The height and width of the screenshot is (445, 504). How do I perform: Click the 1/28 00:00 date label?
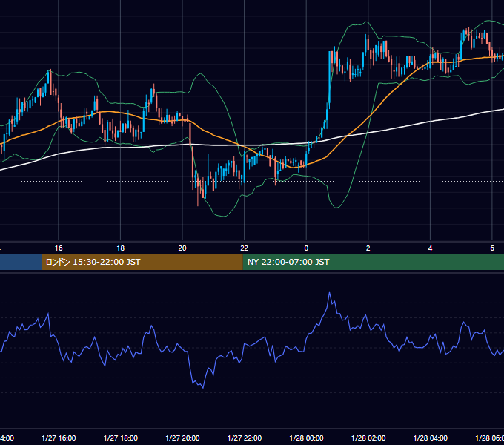(x=306, y=438)
